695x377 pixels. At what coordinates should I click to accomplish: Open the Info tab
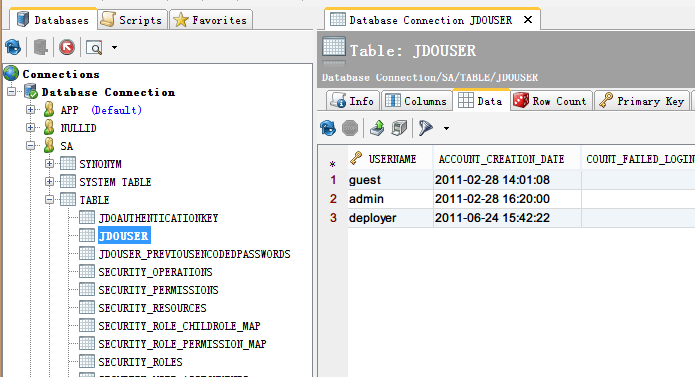353,101
